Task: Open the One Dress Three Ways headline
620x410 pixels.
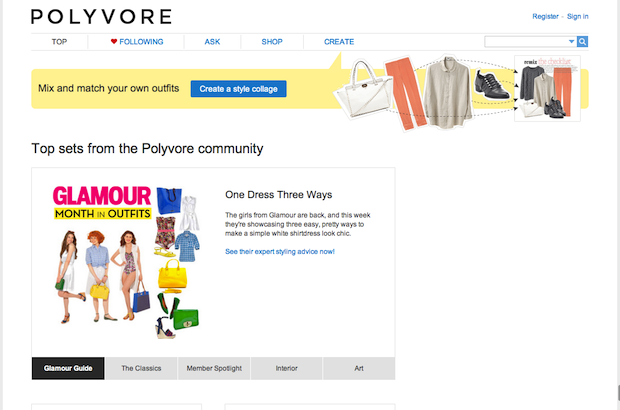Action: coord(279,195)
